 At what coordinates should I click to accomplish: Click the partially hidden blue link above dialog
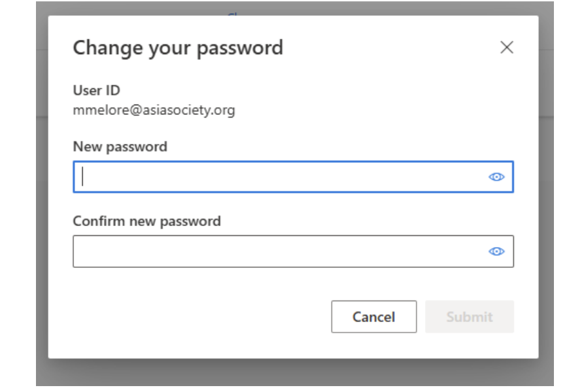tap(233, 13)
